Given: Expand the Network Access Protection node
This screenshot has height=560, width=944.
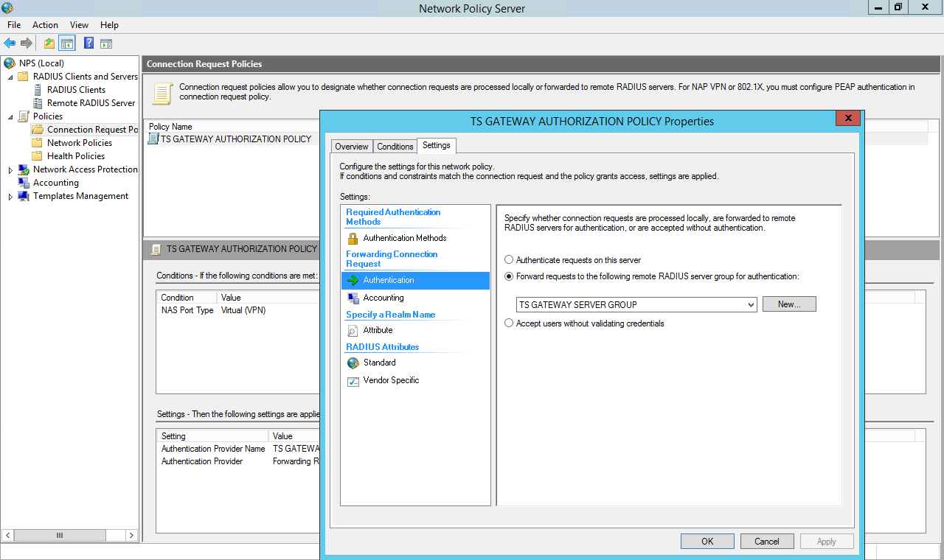Looking at the screenshot, I should tap(10, 170).
